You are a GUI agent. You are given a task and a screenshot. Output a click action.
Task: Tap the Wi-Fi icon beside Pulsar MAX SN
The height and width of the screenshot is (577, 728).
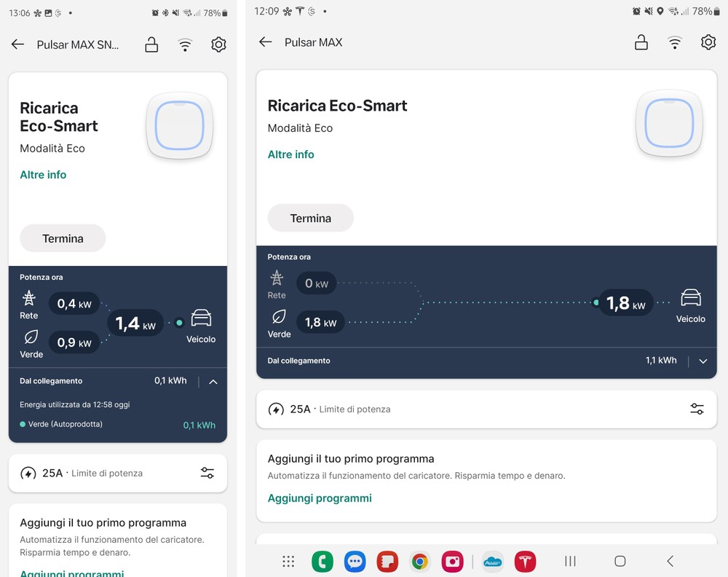click(185, 45)
